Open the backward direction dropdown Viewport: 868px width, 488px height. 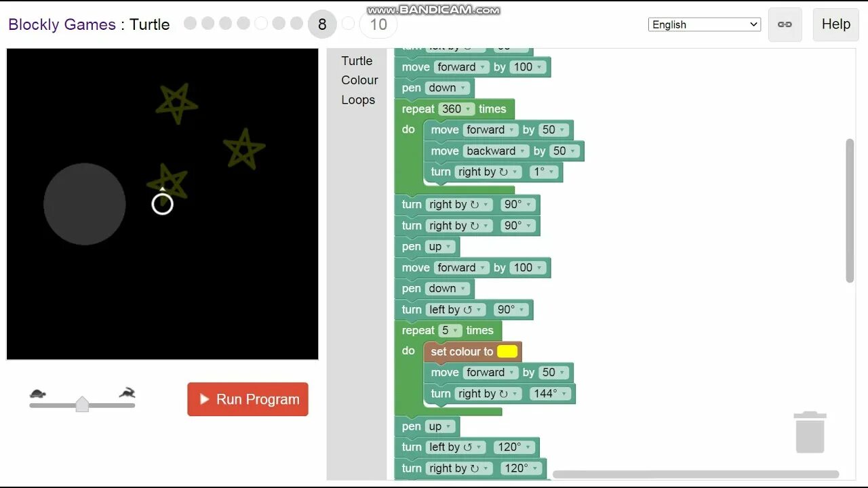pyautogui.click(x=496, y=151)
